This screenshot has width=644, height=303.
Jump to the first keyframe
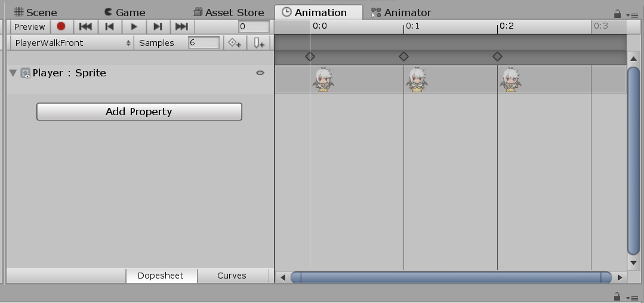click(x=85, y=26)
